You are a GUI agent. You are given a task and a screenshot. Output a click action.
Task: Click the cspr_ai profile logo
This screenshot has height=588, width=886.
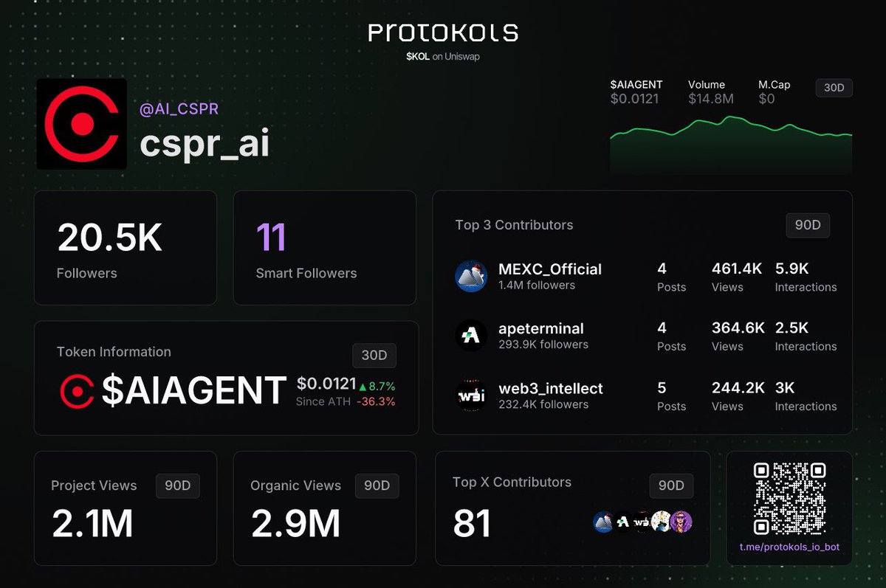[81, 124]
